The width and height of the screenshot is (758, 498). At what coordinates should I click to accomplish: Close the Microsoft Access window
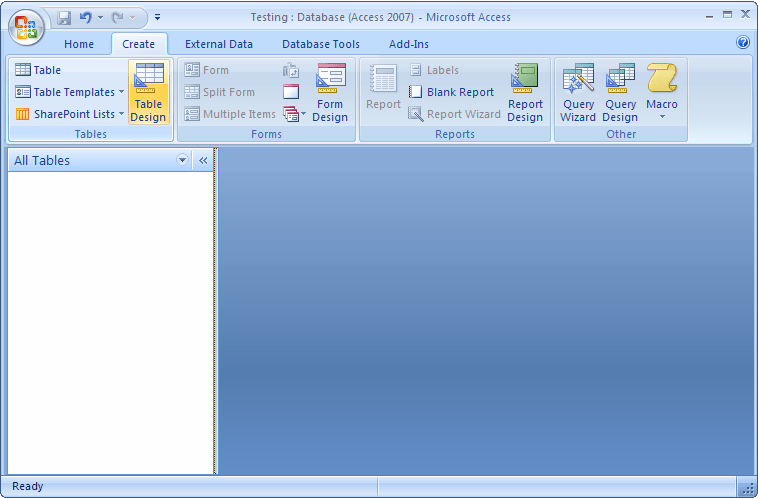[745, 15]
